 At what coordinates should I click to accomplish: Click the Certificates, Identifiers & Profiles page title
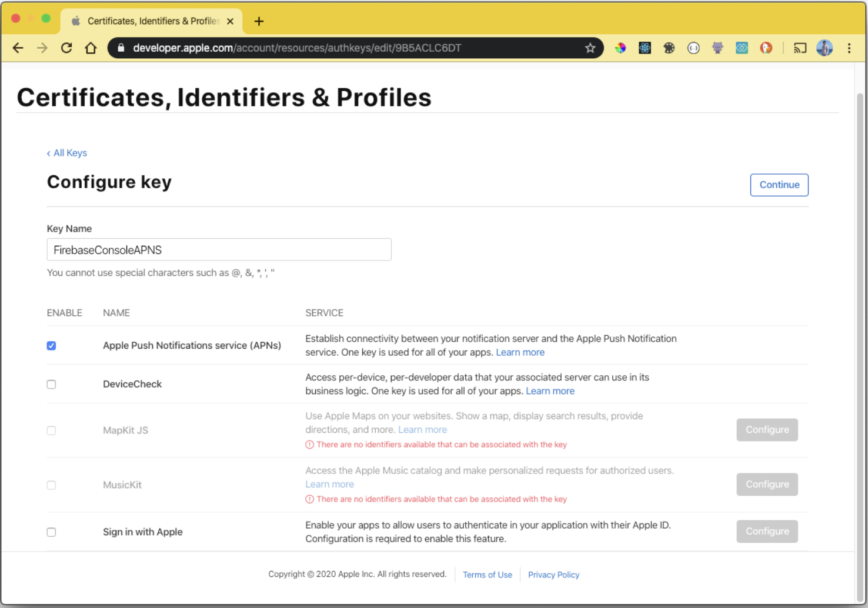(x=224, y=98)
